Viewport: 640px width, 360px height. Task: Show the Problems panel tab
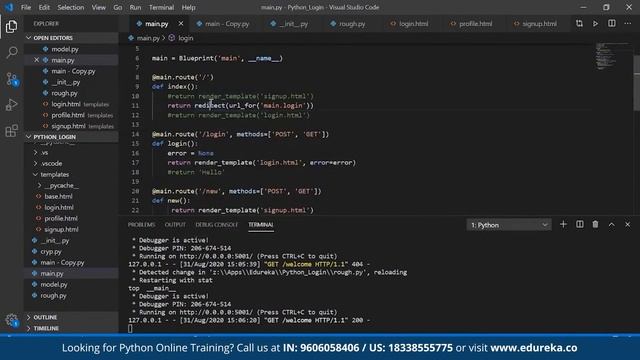pyautogui.click(x=141, y=224)
